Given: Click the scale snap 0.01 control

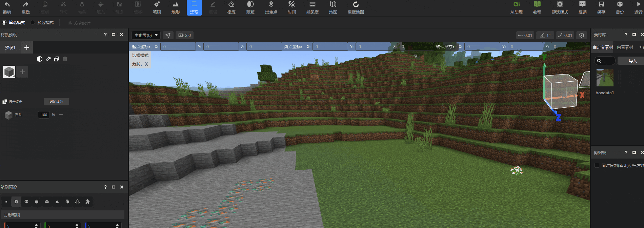Looking at the screenshot, I should point(565,35).
